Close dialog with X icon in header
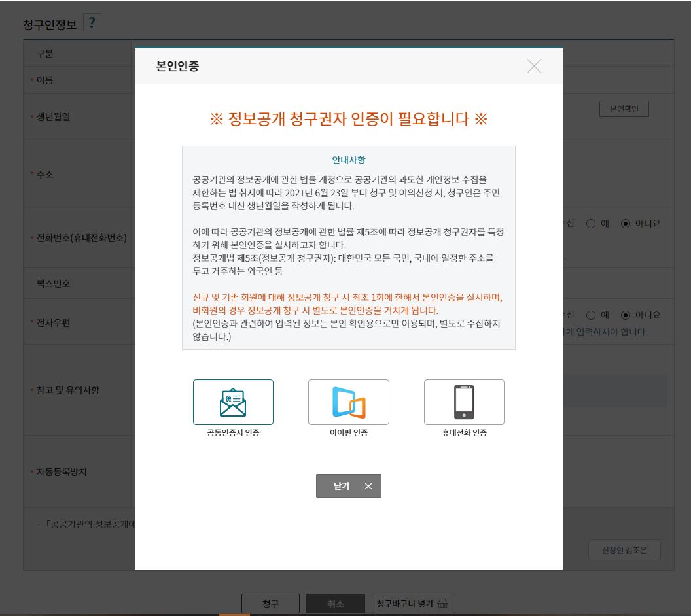The image size is (691, 616). pos(534,66)
